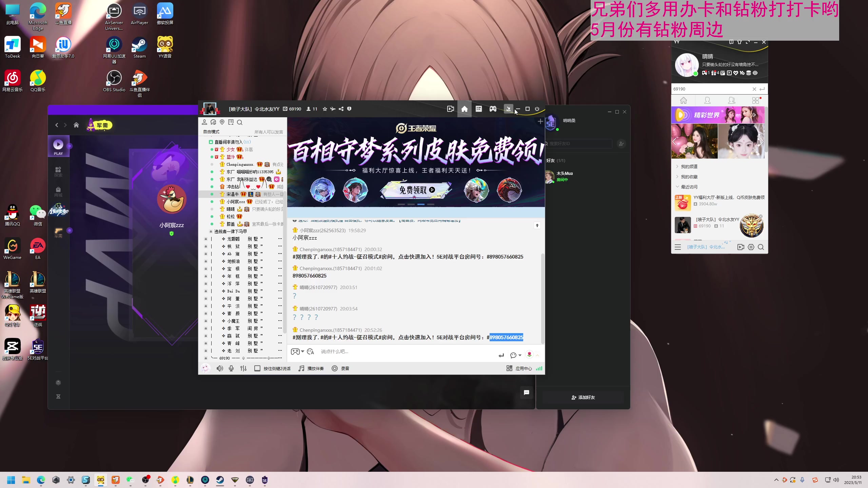Click the PLAY button in 5E sidebar
The width and height of the screenshot is (868, 488).
(58, 147)
